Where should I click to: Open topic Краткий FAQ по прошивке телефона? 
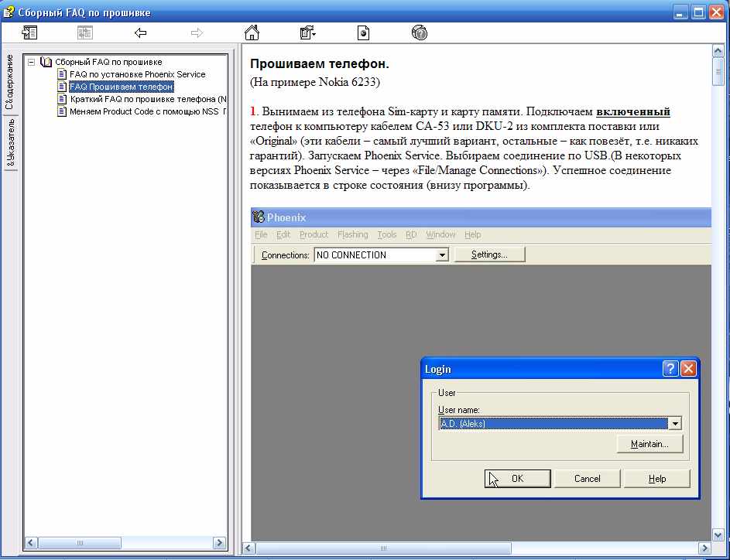point(148,99)
